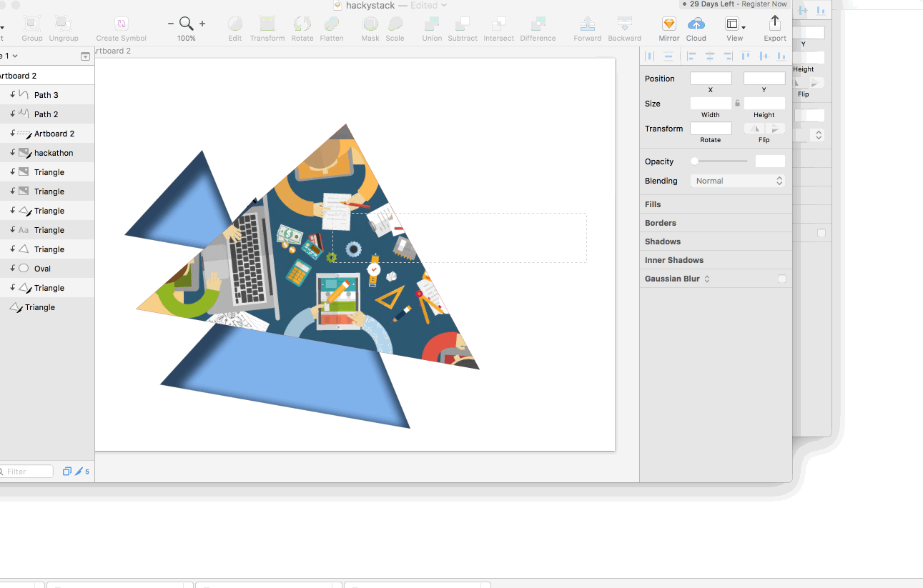923x588 pixels.
Task: Toggle the size lock icon
Action: coord(738,103)
